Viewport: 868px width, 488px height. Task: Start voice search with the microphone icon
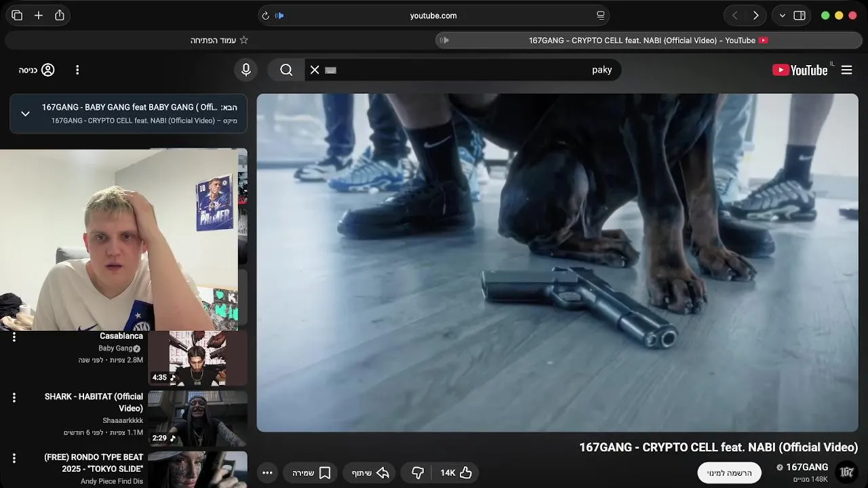coord(246,70)
